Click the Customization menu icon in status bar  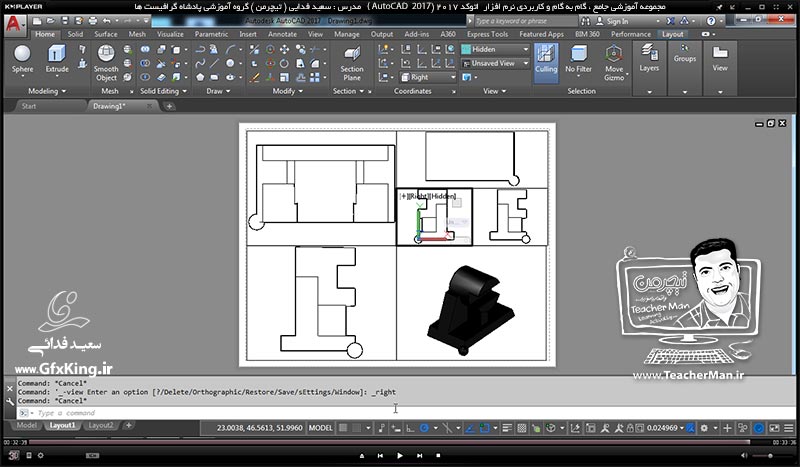point(789,428)
